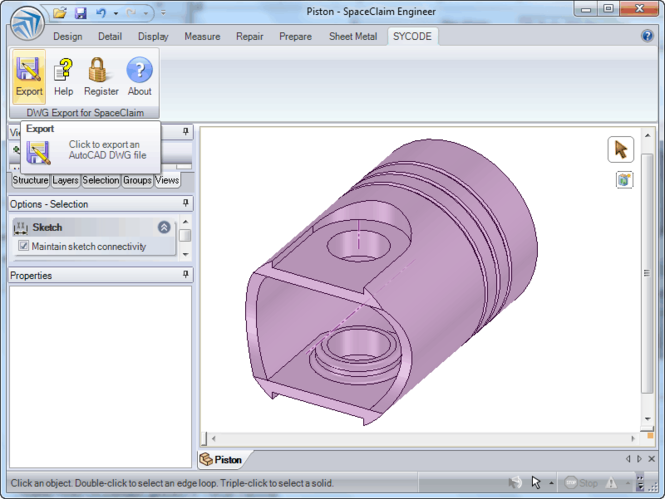
Task: Click the viewport vertical scrollbar down arrow
Action: pyautogui.click(x=647, y=419)
